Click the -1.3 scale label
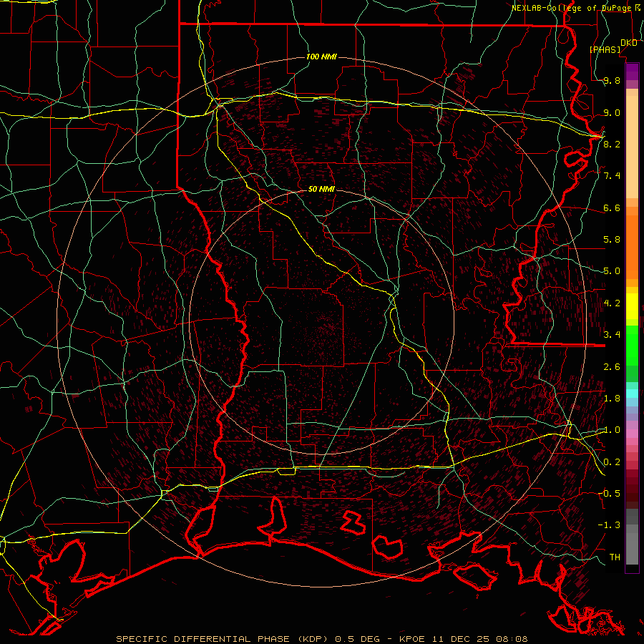Viewport: 644px width, 644px height. (609, 525)
